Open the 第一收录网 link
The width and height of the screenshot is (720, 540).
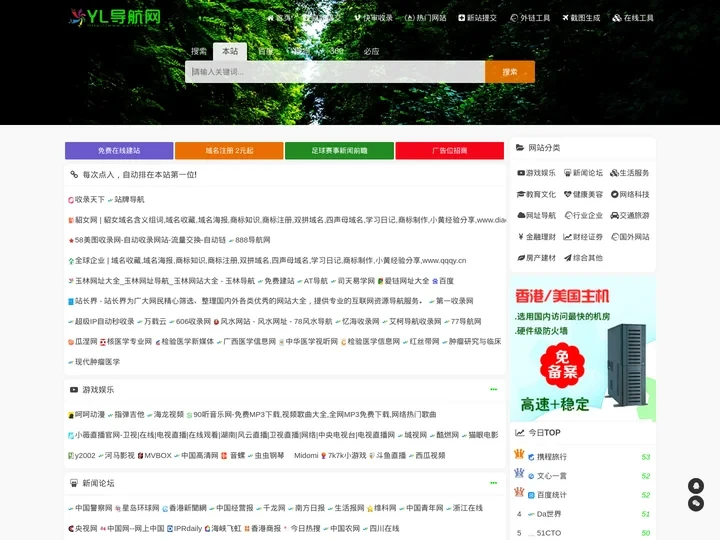tap(454, 301)
